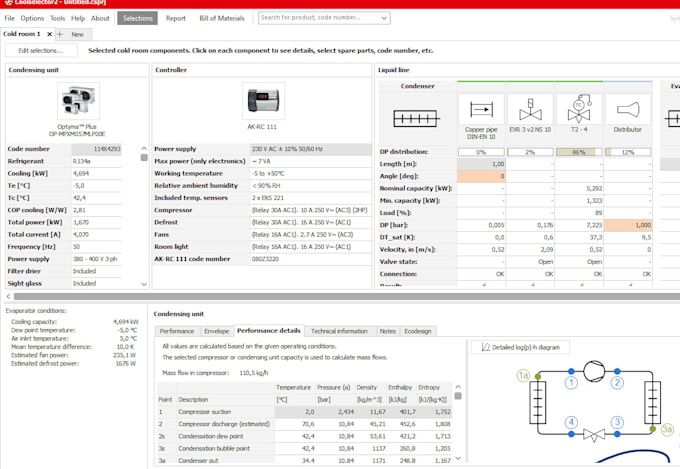Click the Refrigerant R134a value

coord(96,161)
